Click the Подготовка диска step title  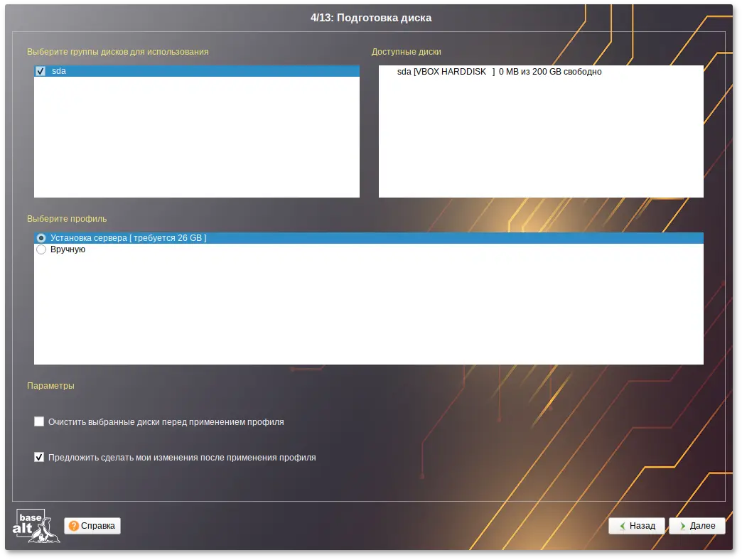click(x=371, y=18)
